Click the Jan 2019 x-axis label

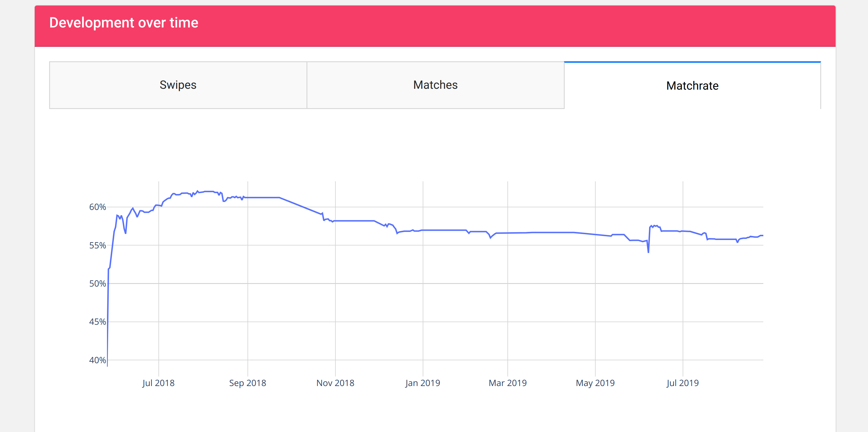(422, 383)
